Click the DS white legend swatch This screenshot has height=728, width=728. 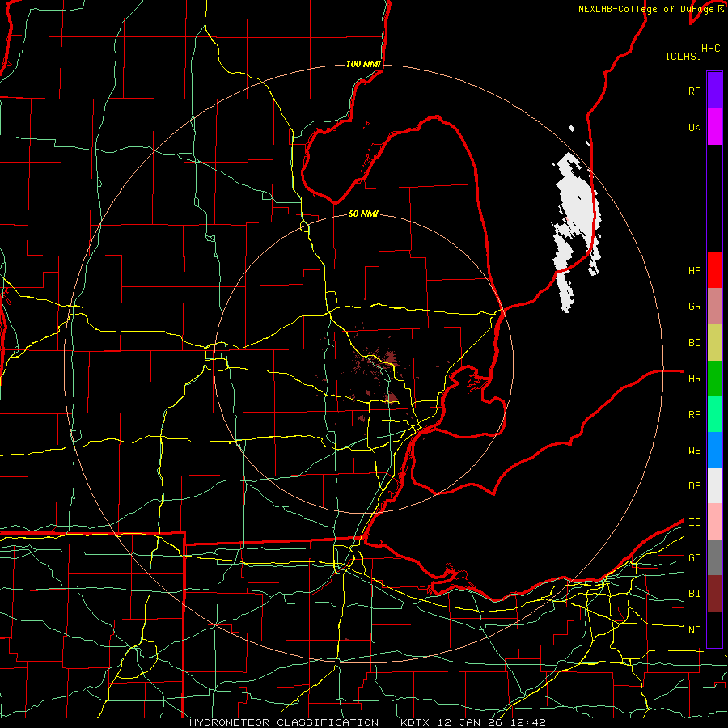714,485
